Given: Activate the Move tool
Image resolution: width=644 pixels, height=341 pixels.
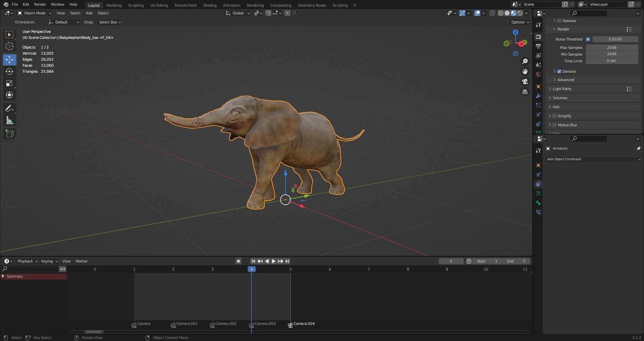Looking at the screenshot, I should click(9, 60).
